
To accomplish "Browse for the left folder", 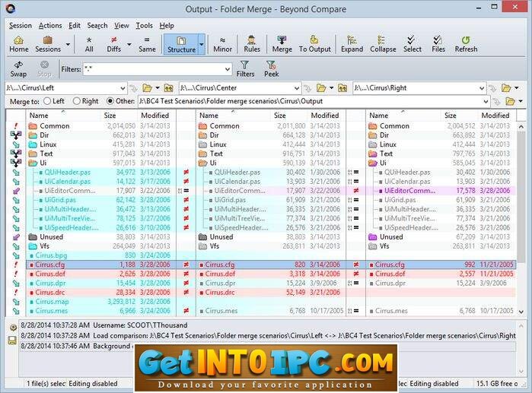I will (x=147, y=88).
